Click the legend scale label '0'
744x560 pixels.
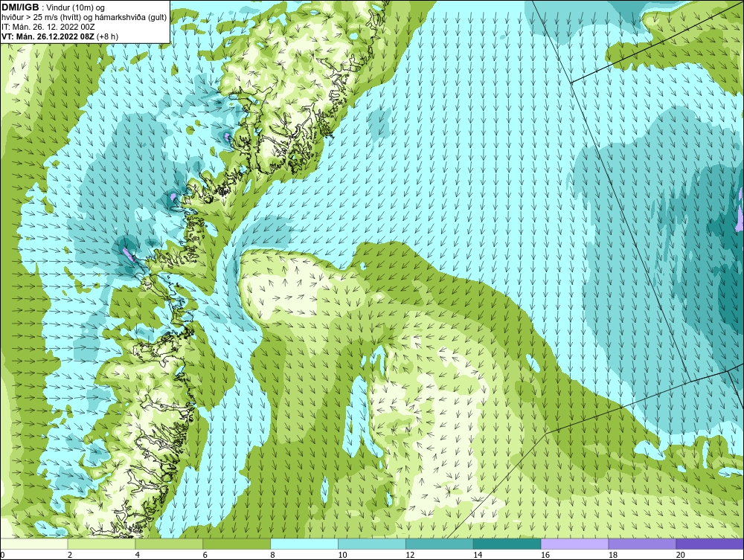coord(2,555)
